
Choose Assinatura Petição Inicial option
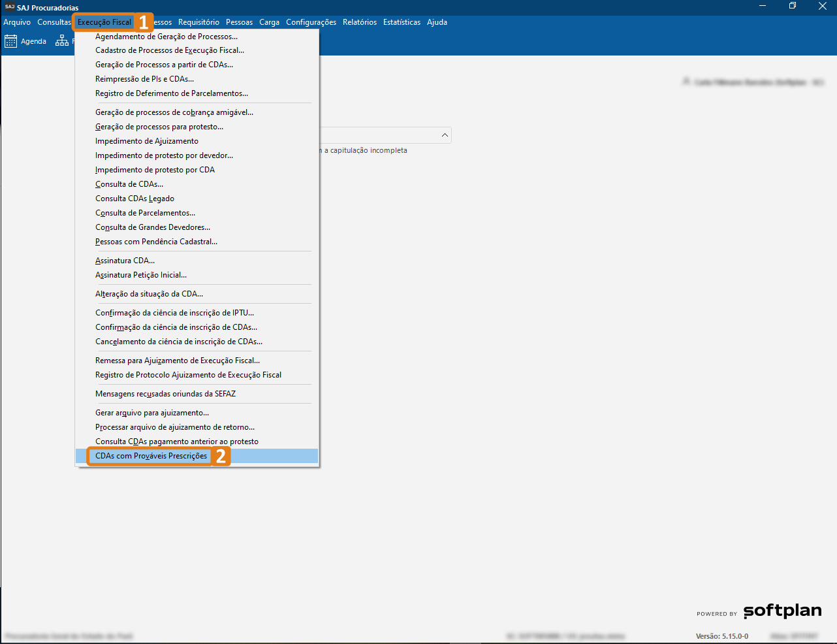coord(141,275)
